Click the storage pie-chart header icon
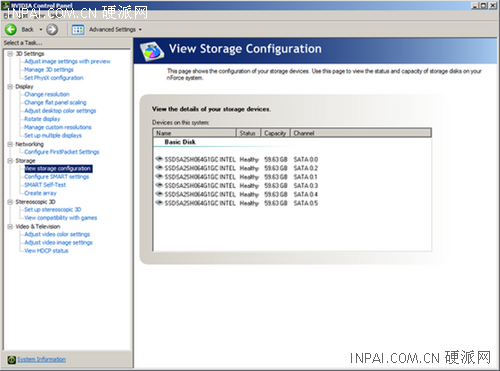This screenshot has height=371, width=500. coord(152,51)
